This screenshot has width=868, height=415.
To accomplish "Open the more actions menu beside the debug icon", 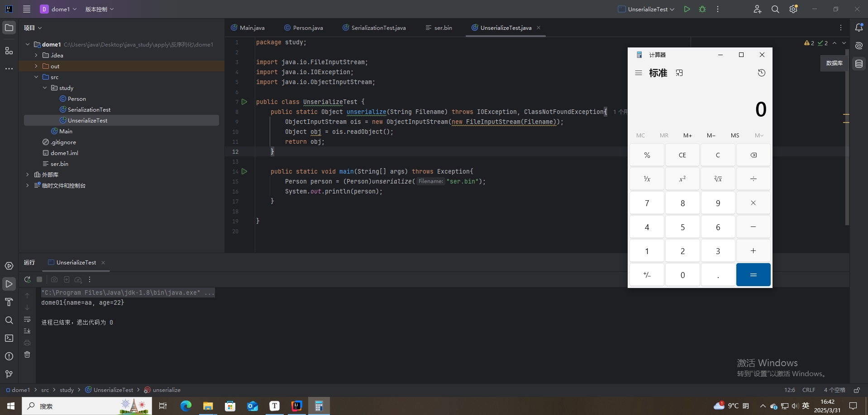I will (718, 9).
